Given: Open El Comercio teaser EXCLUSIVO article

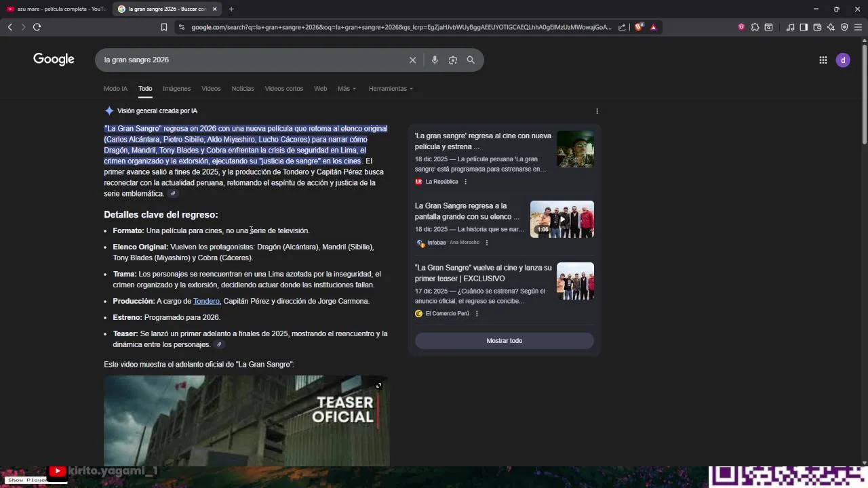Looking at the screenshot, I should (x=483, y=273).
